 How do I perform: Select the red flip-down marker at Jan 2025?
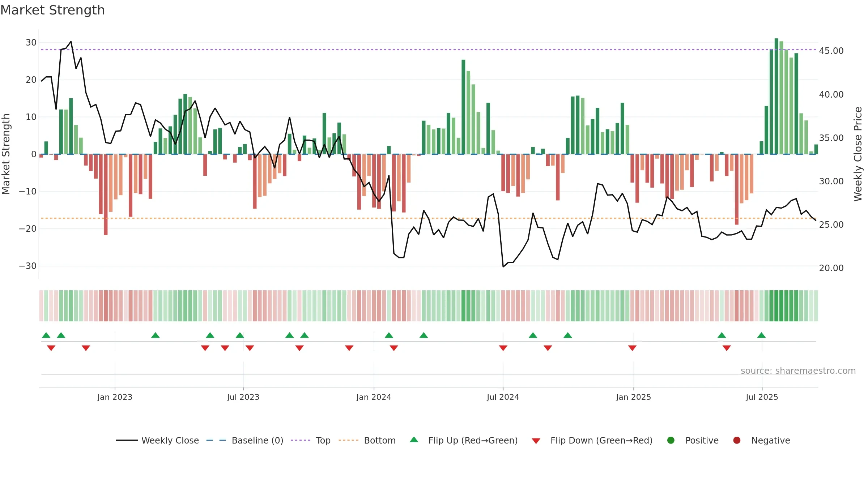point(632,348)
